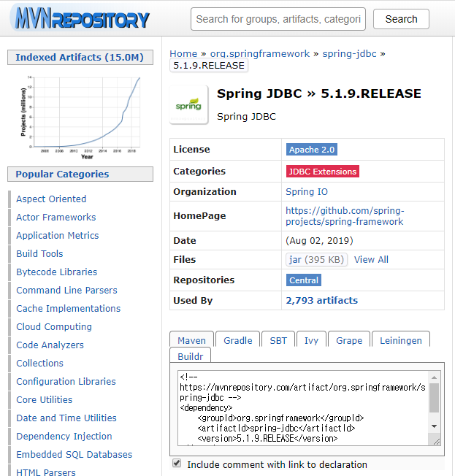The height and width of the screenshot is (476, 455).
Task: Open the 2,793 artifacts link
Action: click(321, 301)
